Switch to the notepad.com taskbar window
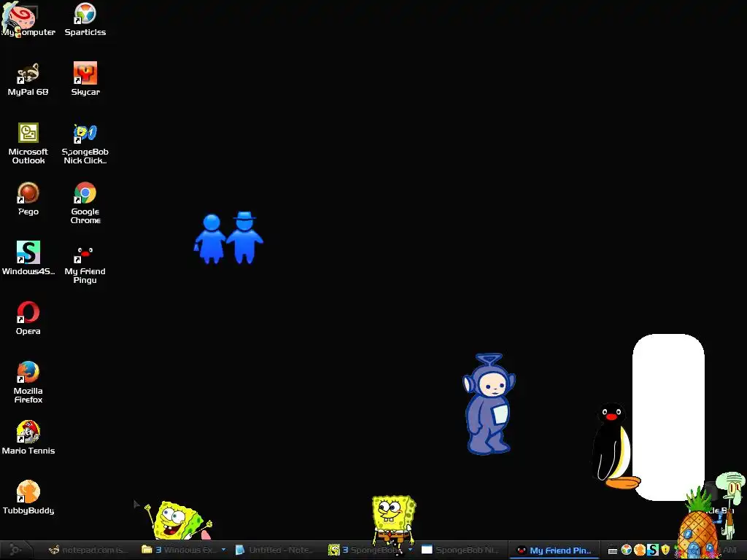This screenshot has width=747, height=560. point(88,550)
